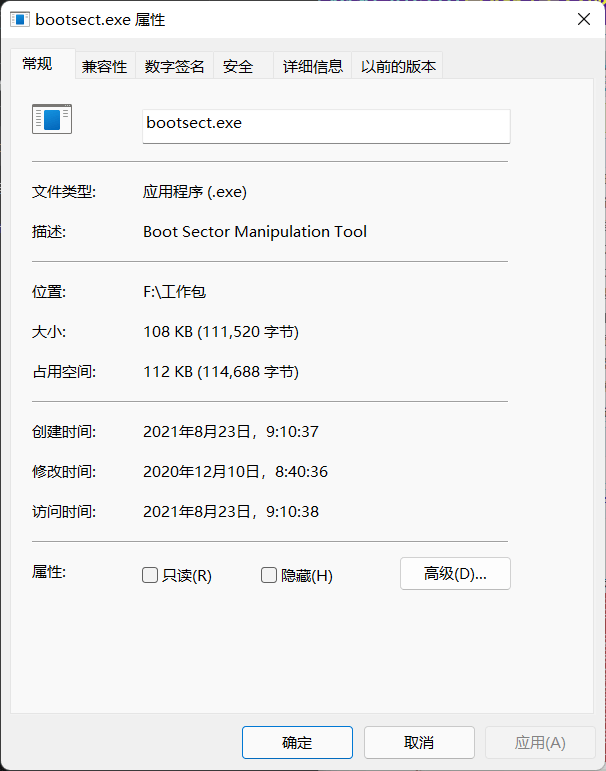
Task: Open the 数字签名 tab
Action: click(x=175, y=66)
